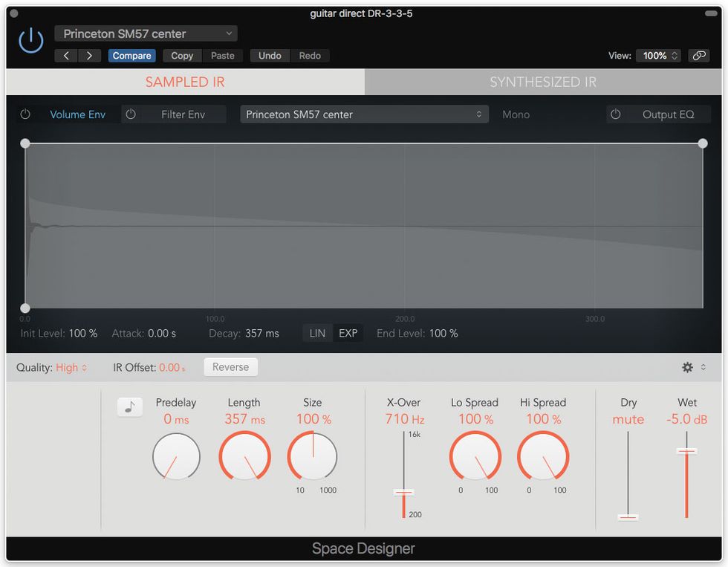Switch to the Synthesized IR tab
728x567 pixels.
(543, 82)
